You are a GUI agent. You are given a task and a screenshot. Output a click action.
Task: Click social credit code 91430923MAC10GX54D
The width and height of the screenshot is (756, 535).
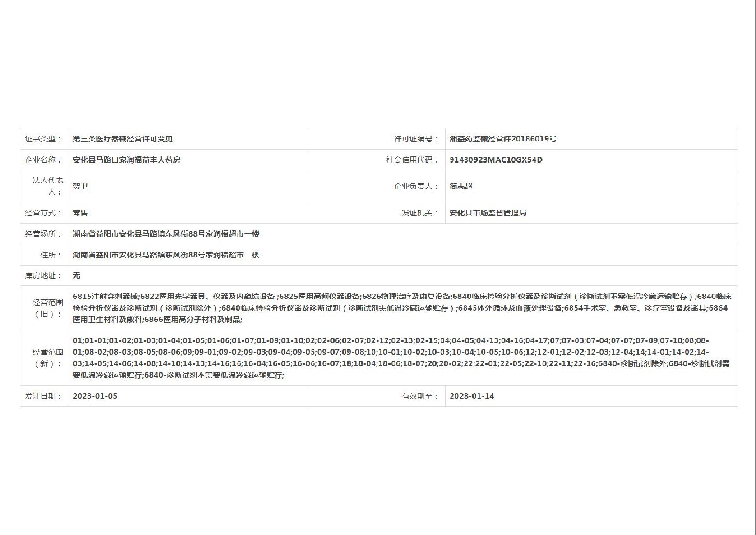(x=496, y=160)
